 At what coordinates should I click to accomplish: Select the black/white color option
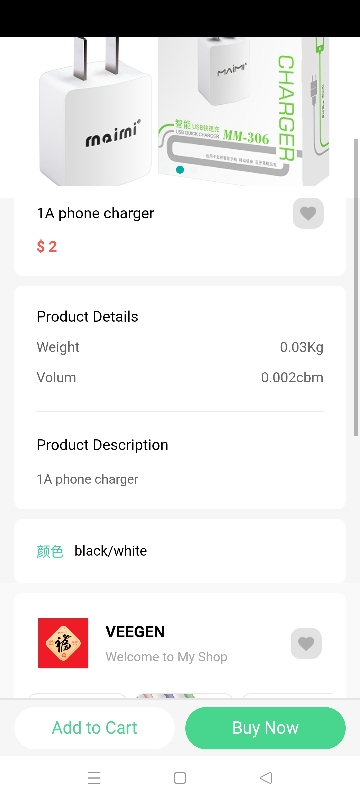(111, 551)
